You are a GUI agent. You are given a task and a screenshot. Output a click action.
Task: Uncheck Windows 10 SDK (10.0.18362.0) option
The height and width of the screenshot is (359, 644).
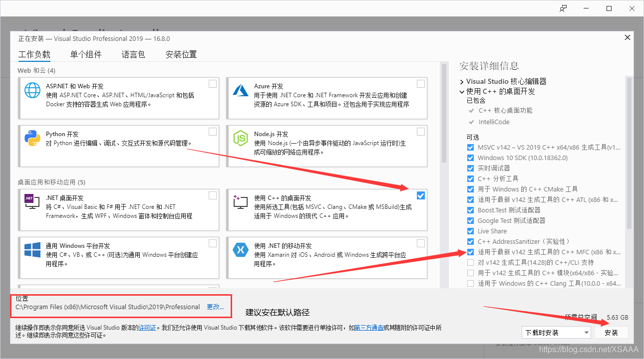[470, 158]
